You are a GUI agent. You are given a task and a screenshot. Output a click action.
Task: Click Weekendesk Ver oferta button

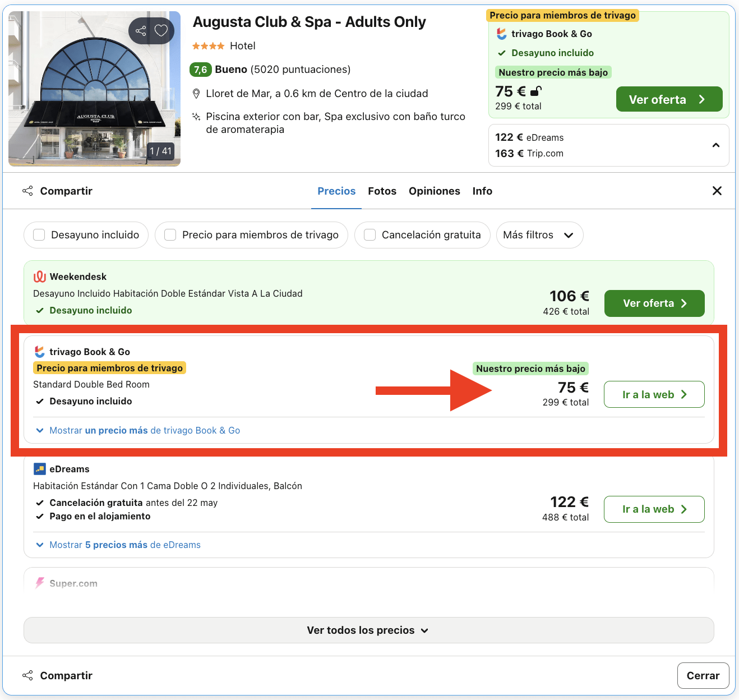point(654,303)
